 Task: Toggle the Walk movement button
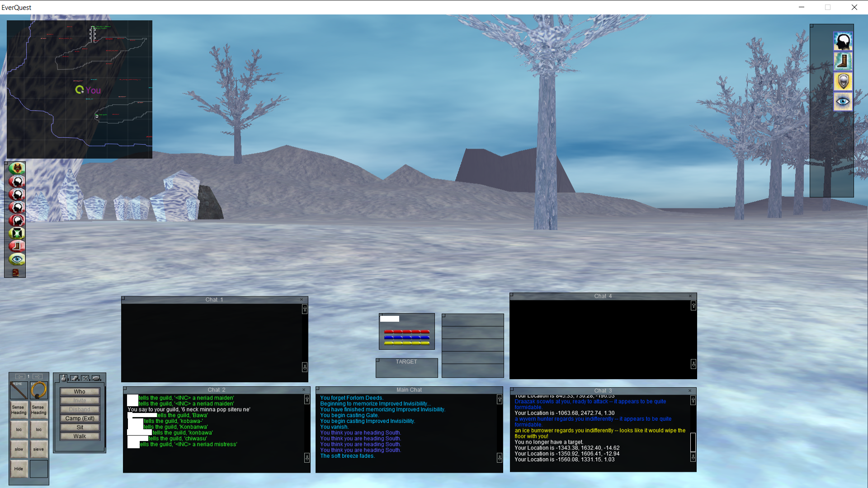(x=80, y=436)
